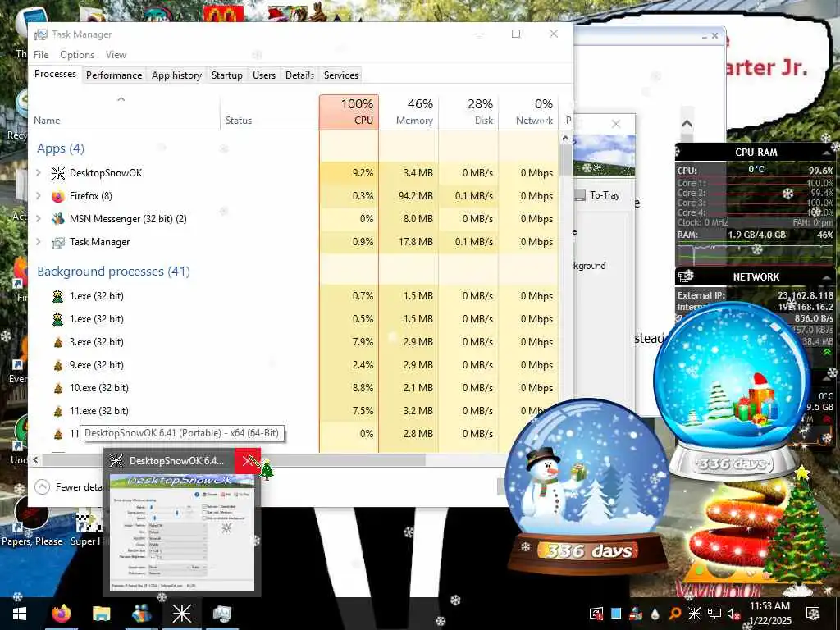Screen dimensions: 840x630
Task: Switch to the App history tab
Action: (x=177, y=75)
